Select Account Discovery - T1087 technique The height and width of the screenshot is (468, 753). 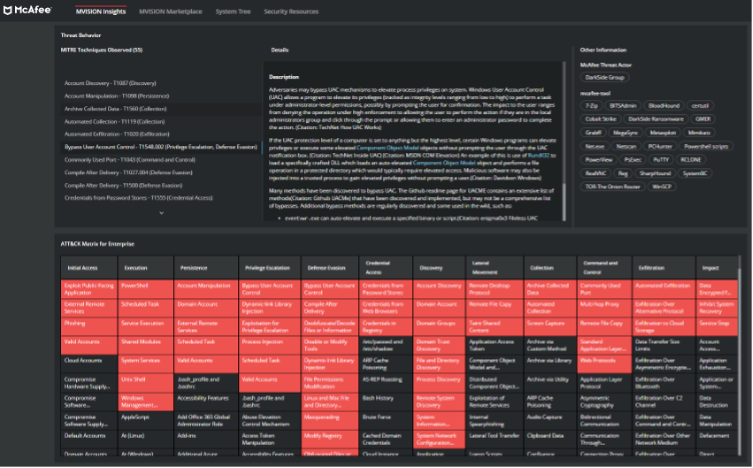[161, 83]
